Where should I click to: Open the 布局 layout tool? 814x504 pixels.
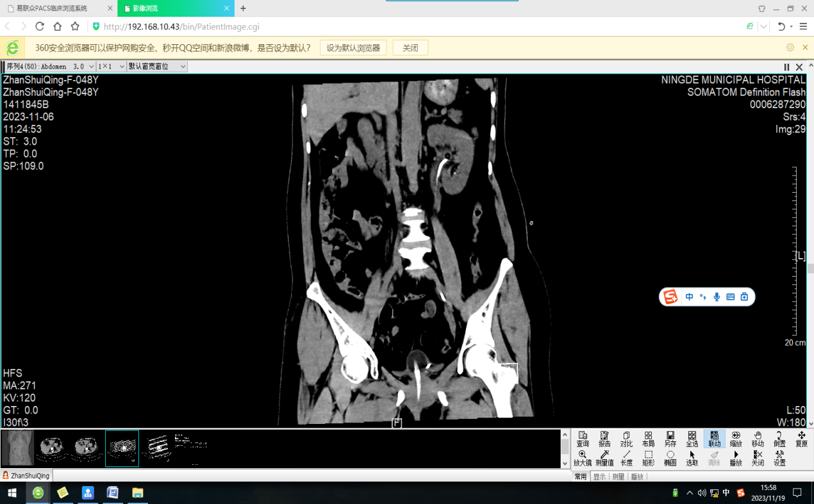[x=648, y=439]
